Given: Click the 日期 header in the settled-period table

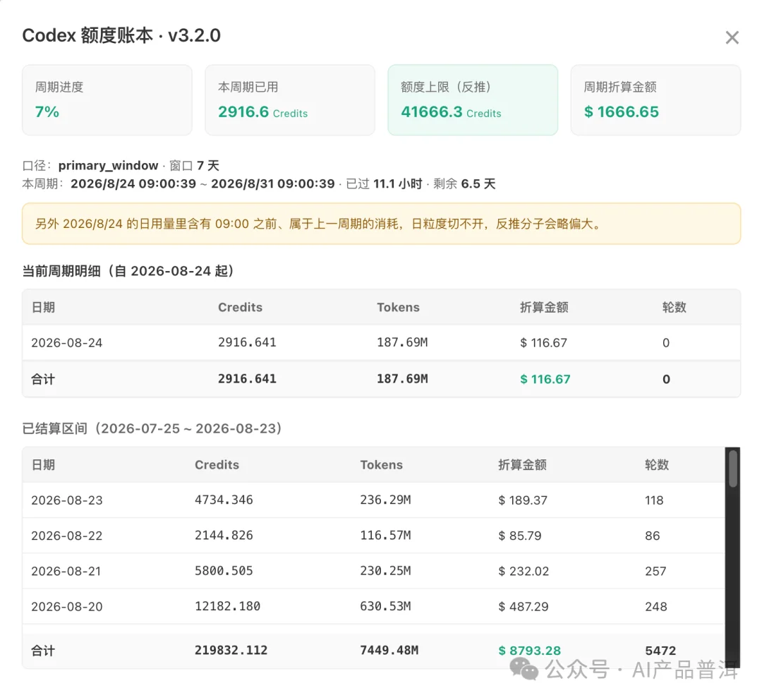Looking at the screenshot, I should click(43, 465).
